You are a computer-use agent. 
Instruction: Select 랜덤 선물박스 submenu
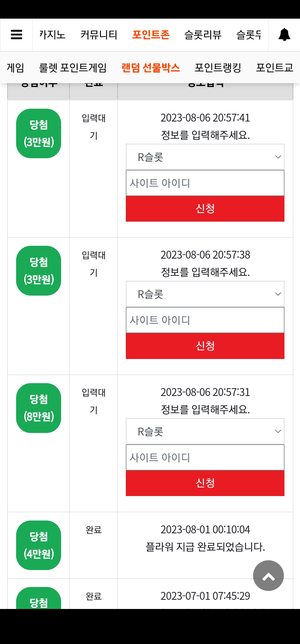151,68
